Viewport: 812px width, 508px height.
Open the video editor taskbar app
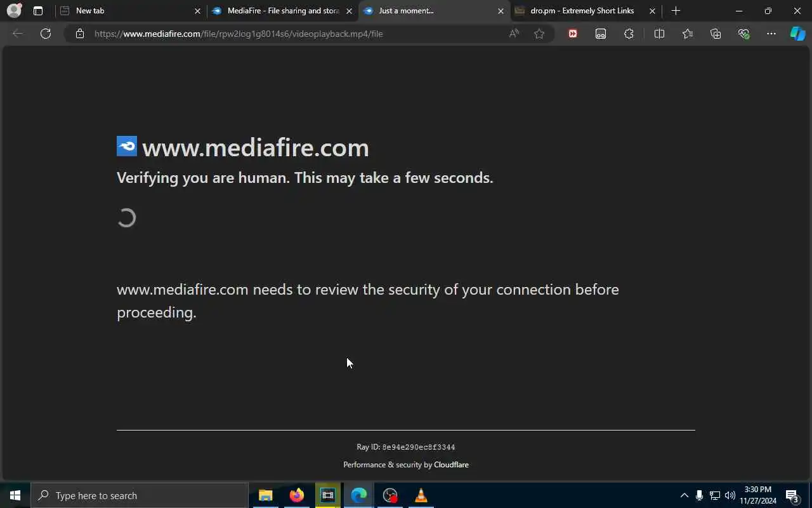(x=327, y=495)
